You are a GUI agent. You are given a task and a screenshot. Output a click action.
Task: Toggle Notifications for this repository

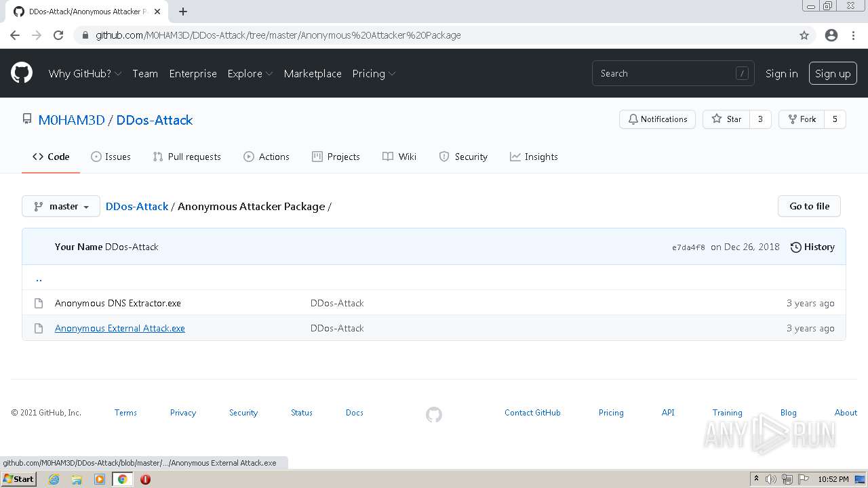coord(657,119)
